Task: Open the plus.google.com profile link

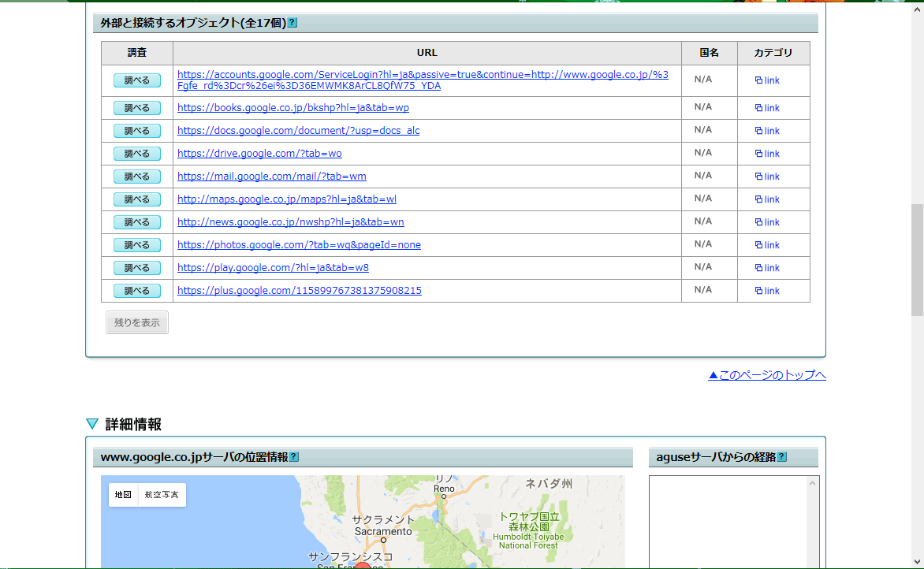Action: click(x=300, y=291)
